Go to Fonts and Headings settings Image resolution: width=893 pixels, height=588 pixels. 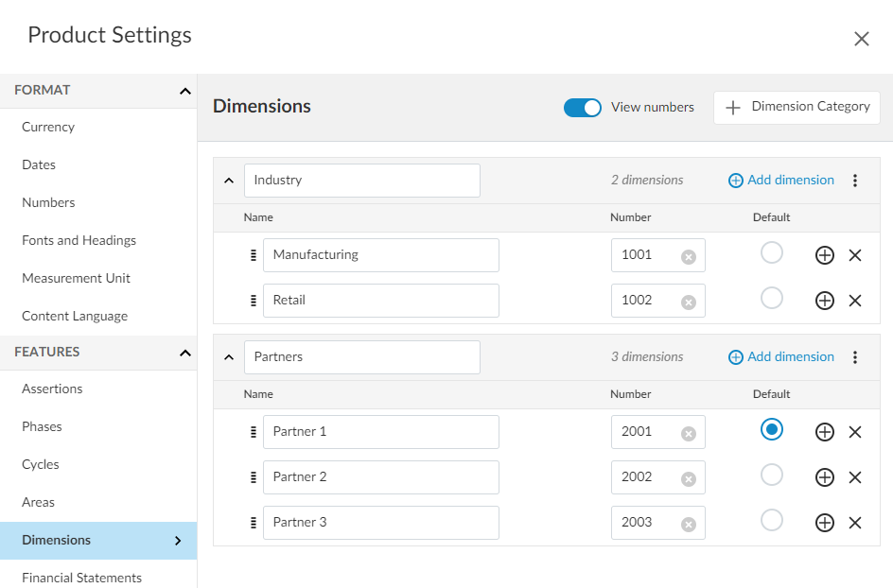[79, 240]
